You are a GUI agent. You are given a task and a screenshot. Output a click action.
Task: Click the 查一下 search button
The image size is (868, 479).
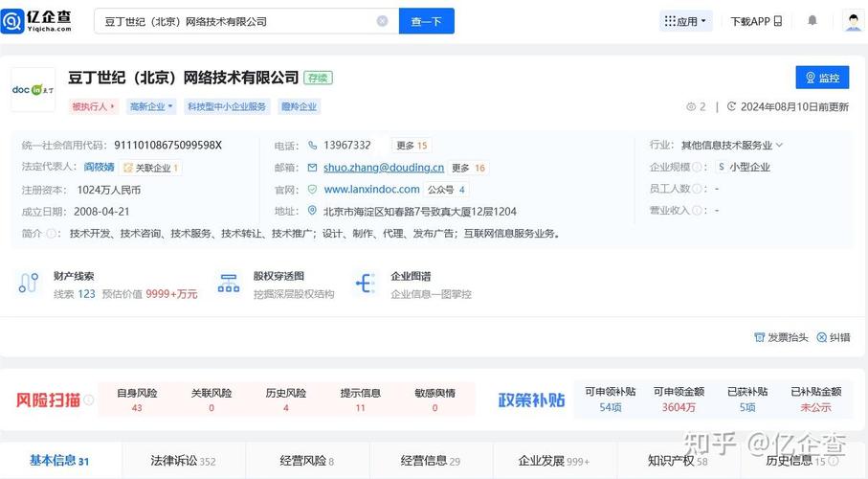pyautogui.click(x=426, y=21)
